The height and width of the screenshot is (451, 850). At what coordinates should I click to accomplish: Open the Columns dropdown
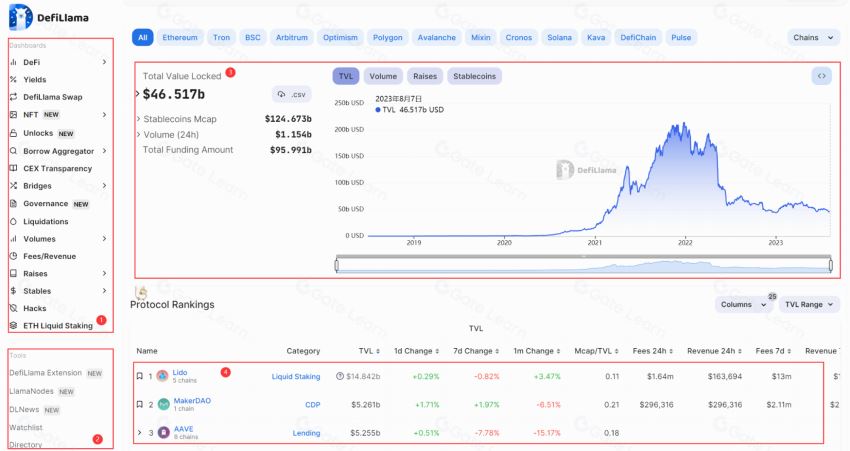(x=743, y=305)
